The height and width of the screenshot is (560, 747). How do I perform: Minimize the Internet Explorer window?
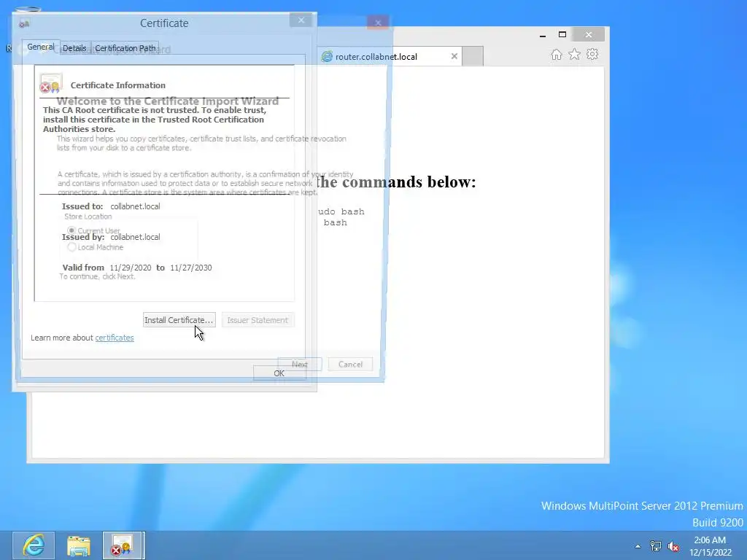tap(543, 35)
